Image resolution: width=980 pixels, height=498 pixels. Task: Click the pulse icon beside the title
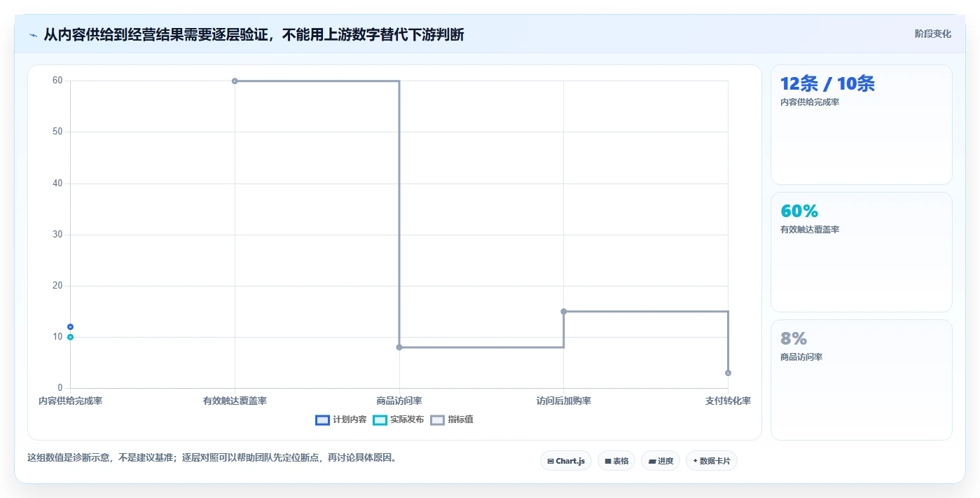tap(33, 35)
